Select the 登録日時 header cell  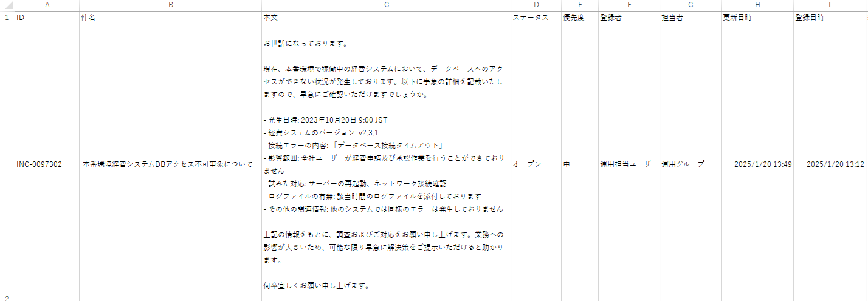click(829, 18)
